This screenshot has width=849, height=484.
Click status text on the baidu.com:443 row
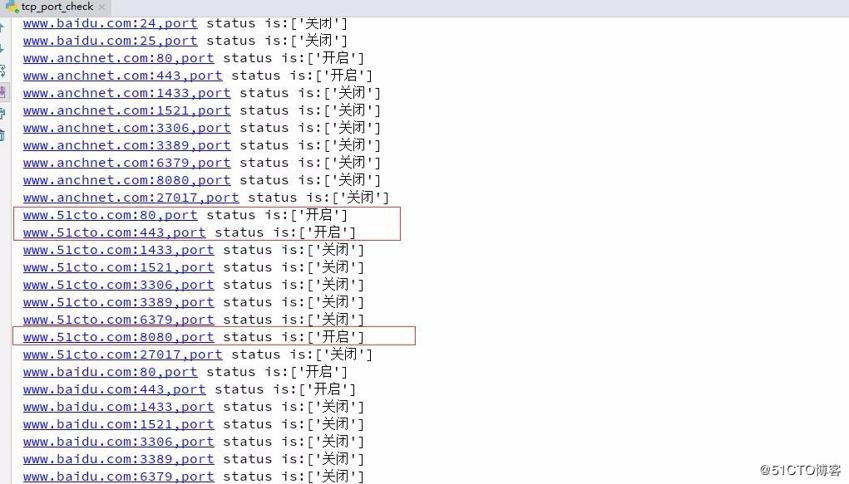[x=285, y=390]
